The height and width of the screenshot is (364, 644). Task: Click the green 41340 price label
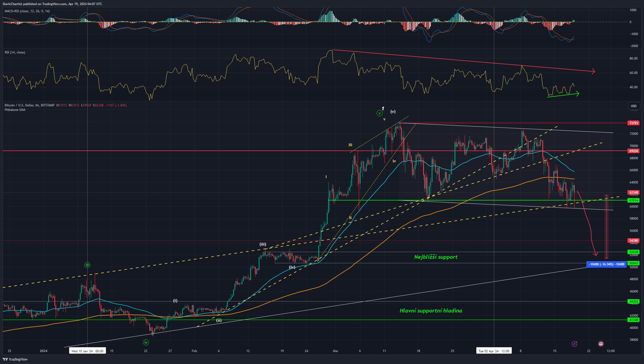click(x=633, y=320)
